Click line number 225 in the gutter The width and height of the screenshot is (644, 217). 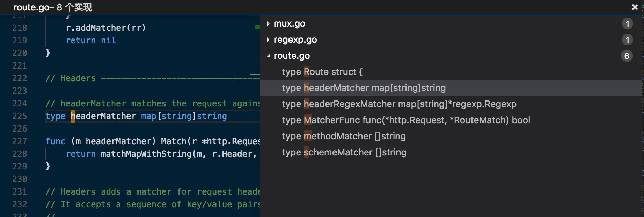pyautogui.click(x=20, y=116)
